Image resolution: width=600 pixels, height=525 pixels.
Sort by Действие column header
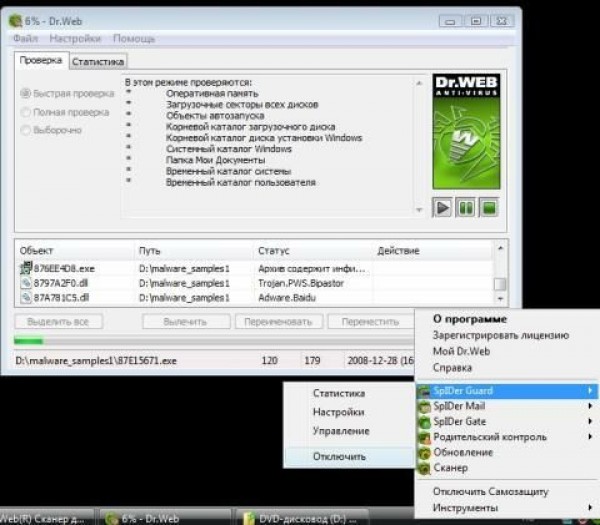tap(432, 251)
